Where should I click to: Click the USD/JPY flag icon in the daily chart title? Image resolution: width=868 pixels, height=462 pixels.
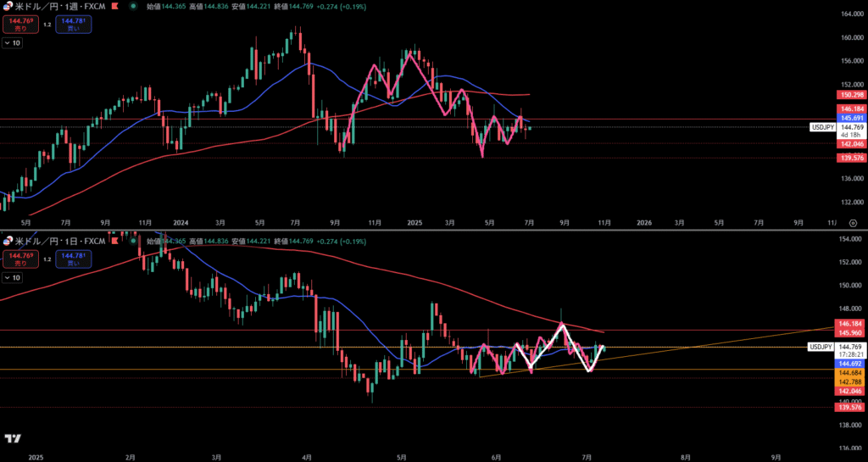[x=8, y=242]
